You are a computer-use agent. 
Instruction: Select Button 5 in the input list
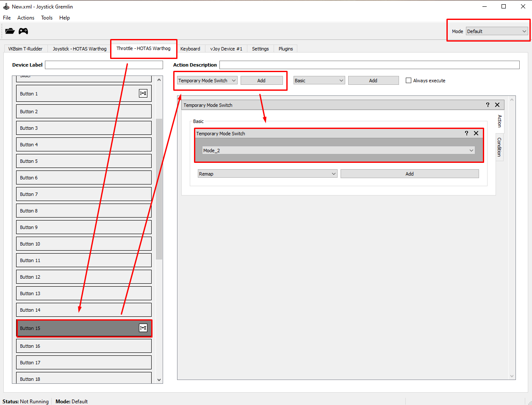84,161
